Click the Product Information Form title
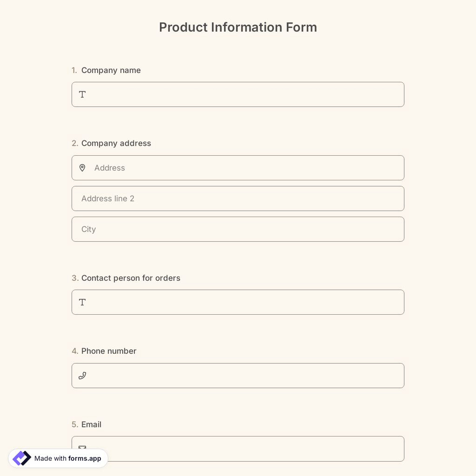 [x=238, y=27]
